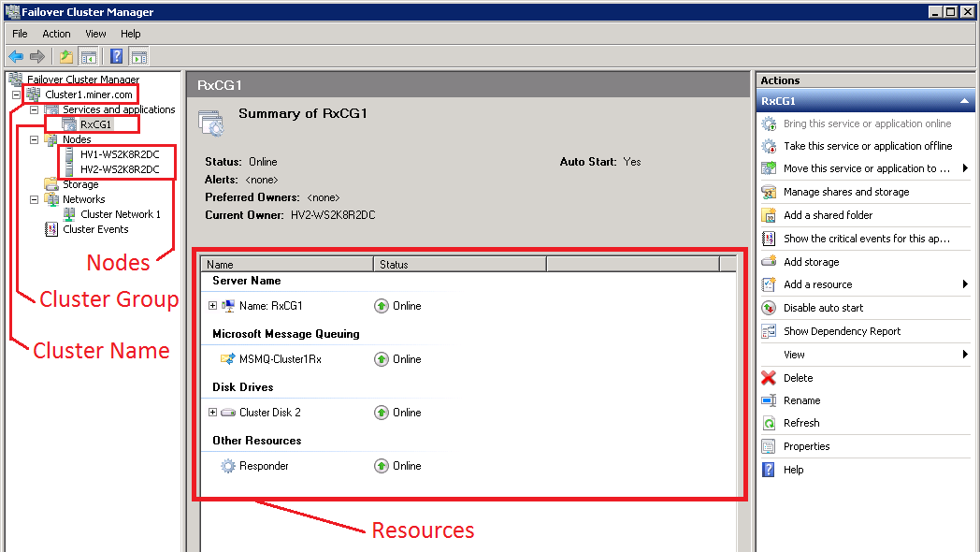Screen dimensions: 980x552
Task: Click the Back arrow toolbar icon
Action: [x=16, y=56]
